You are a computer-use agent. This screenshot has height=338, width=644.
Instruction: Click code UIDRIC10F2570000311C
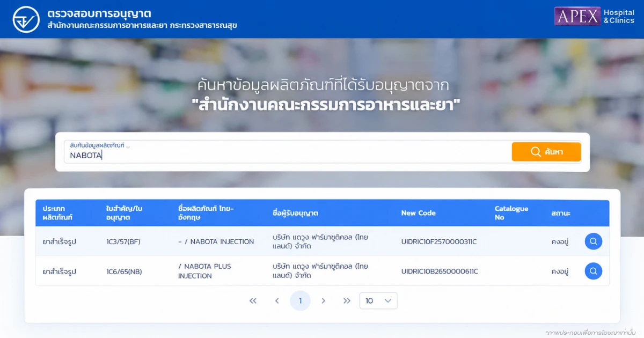439,242
